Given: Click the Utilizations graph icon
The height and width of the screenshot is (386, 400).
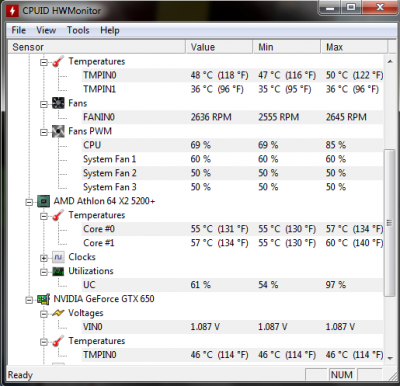Looking at the screenshot, I should [58, 271].
